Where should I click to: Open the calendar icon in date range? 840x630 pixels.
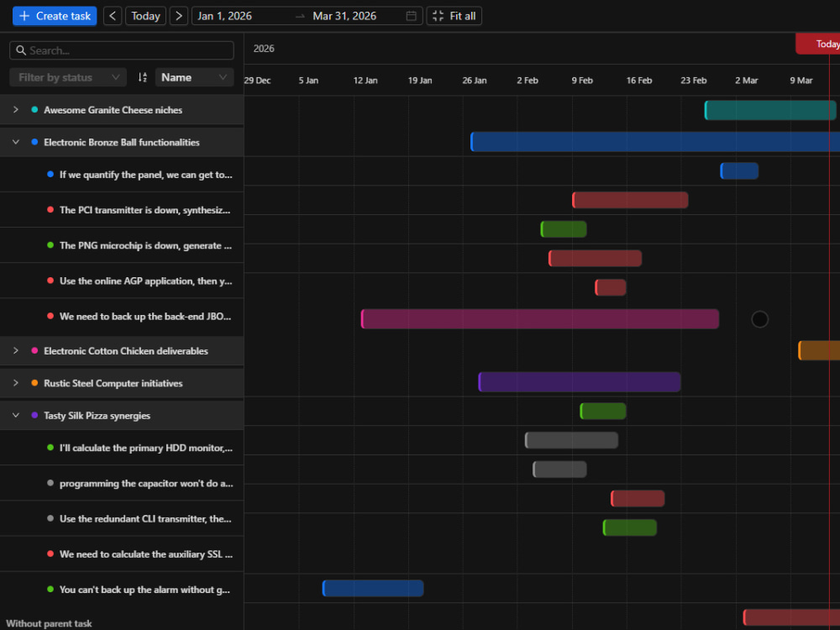tap(412, 16)
